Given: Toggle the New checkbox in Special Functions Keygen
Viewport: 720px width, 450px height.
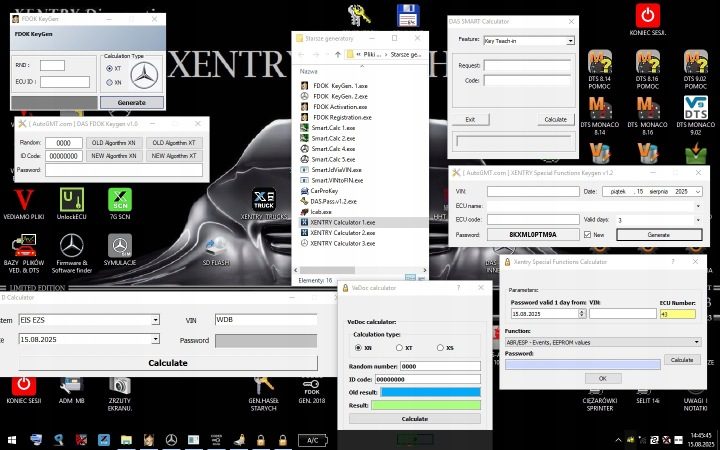Looking at the screenshot, I should pos(587,235).
